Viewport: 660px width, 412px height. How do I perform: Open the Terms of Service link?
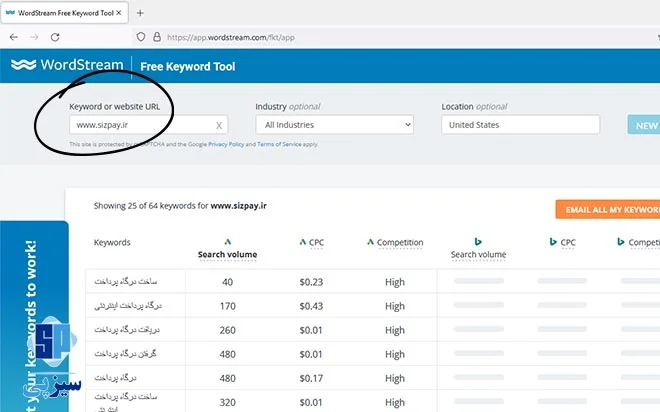click(279, 144)
